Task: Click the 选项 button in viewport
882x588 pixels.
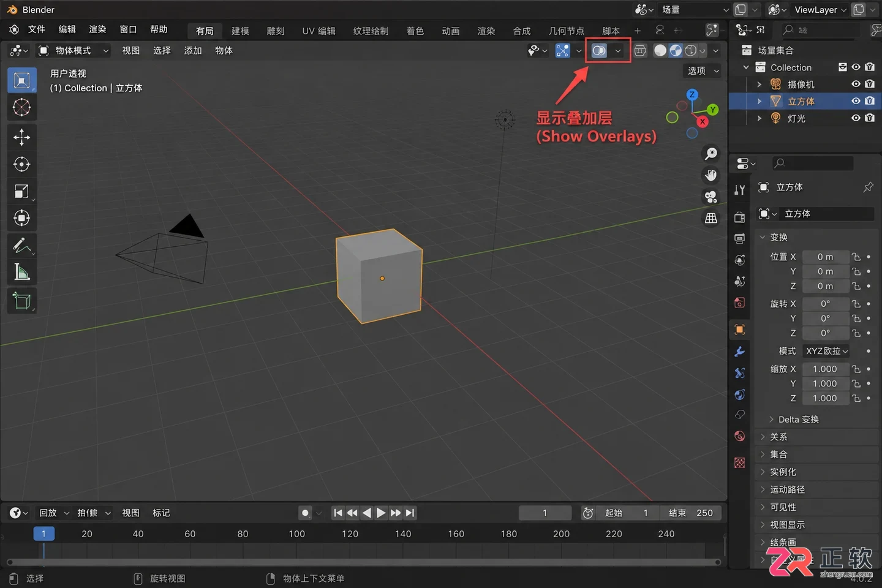Action: coord(702,71)
